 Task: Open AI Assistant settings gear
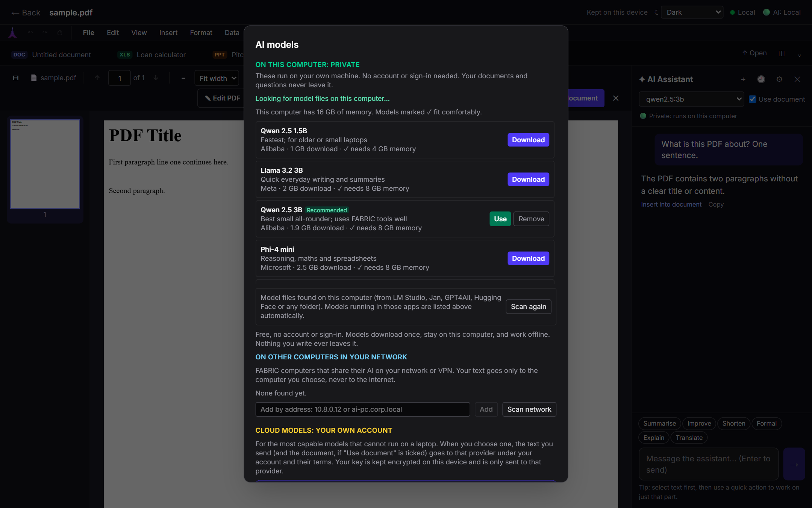point(779,79)
